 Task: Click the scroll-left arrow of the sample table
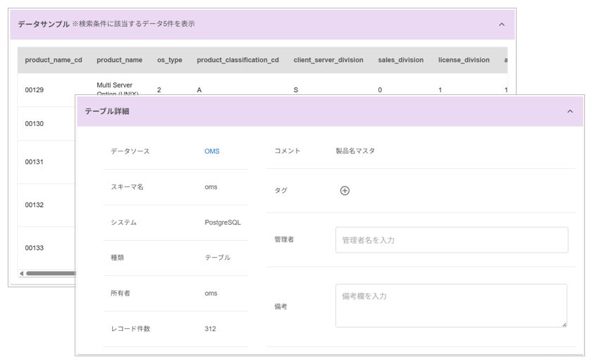point(22,273)
